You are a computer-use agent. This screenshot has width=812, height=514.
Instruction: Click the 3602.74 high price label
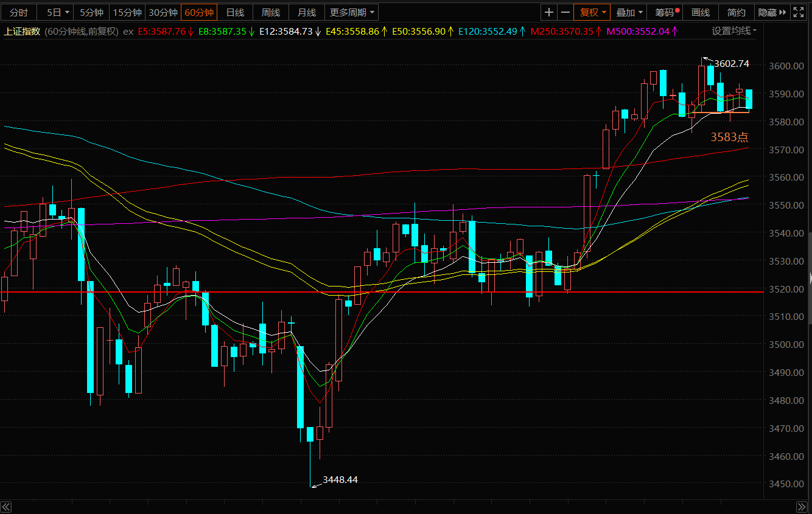tap(732, 63)
